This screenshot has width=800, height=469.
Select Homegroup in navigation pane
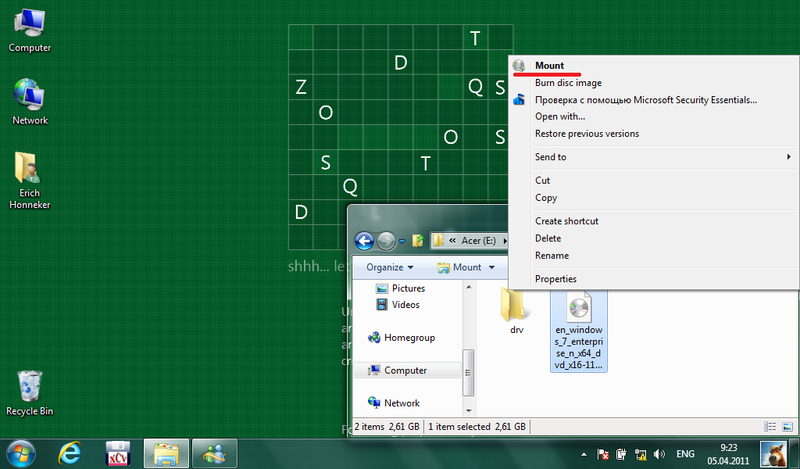(x=402, y=337)
